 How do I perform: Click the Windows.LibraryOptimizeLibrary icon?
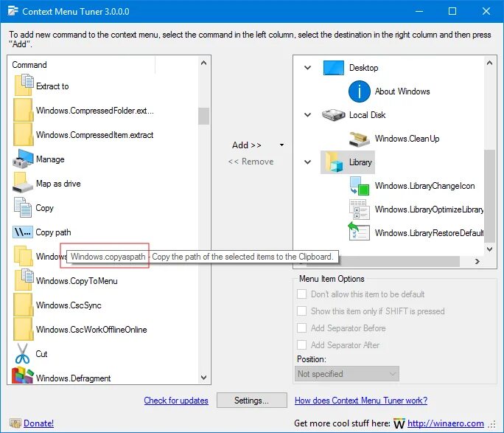[360, 209]
